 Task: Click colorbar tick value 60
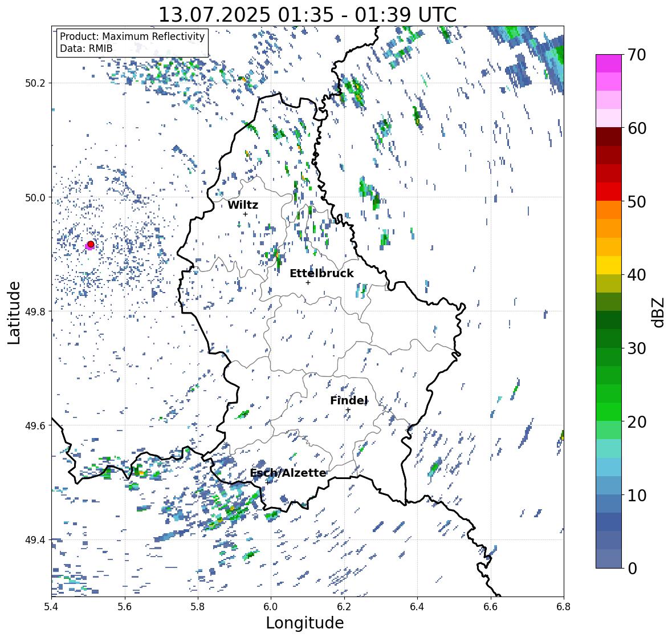[637, 128]
